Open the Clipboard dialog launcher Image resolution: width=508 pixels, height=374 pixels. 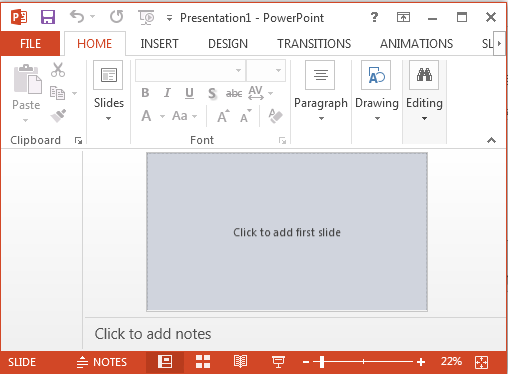tap(78, 141)
